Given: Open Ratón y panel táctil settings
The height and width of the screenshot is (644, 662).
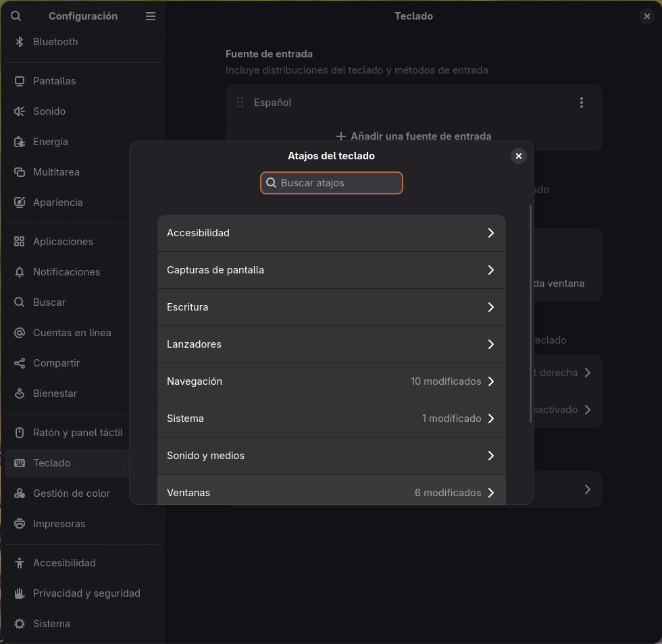Looking at the screenshot, I should 78,433.
